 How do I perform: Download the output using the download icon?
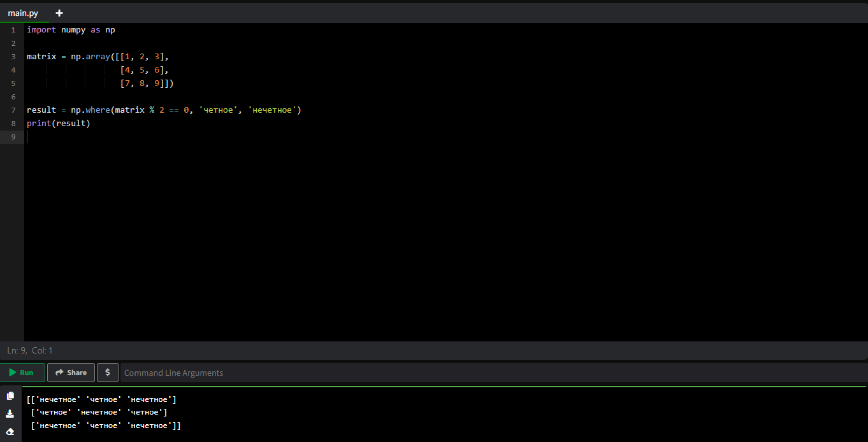pos(10,414)
